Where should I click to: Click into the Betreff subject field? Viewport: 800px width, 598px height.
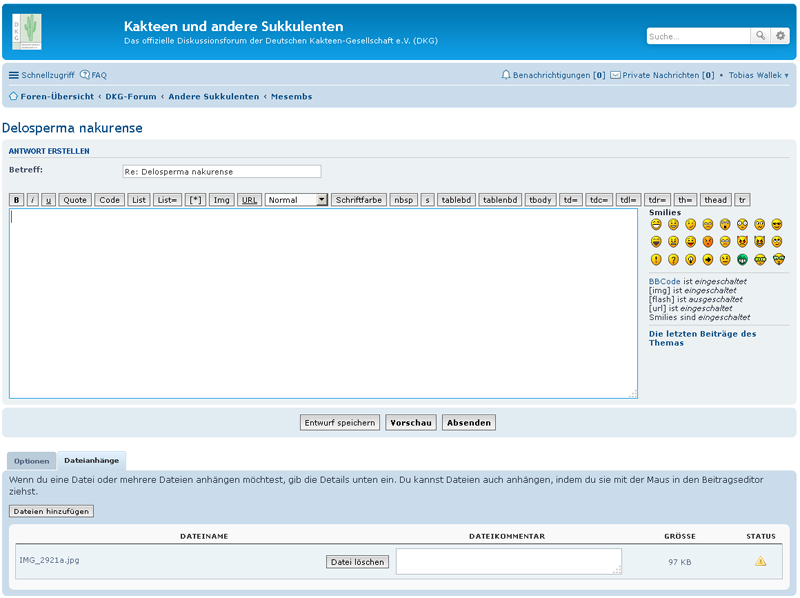(x=221, y=172)
